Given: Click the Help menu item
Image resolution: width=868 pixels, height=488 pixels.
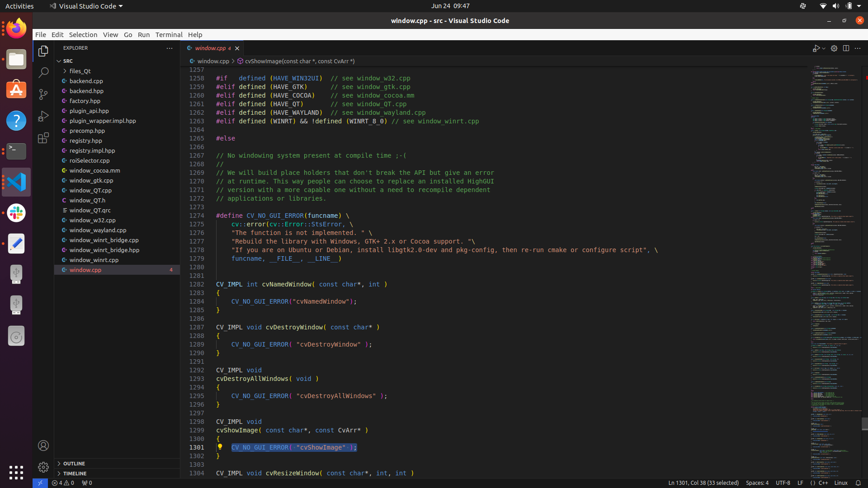Looking at the screenshot, I should (x=195, y=34).
